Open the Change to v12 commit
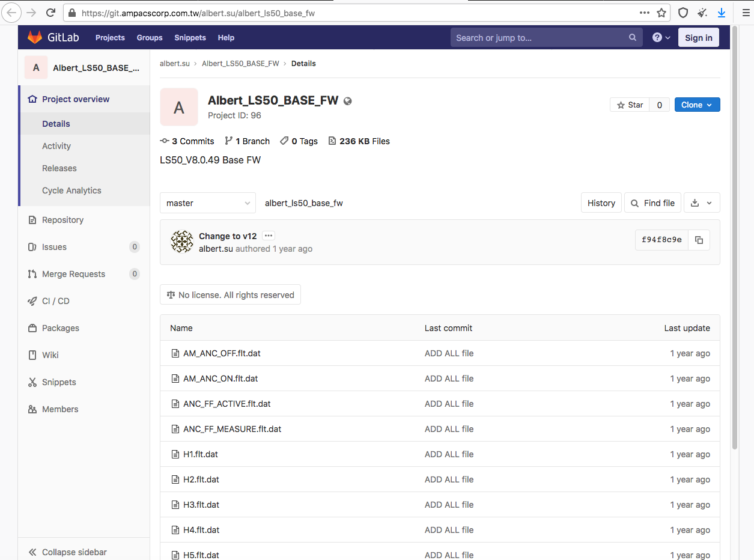The image size is (754, 560). click(228, 236)
